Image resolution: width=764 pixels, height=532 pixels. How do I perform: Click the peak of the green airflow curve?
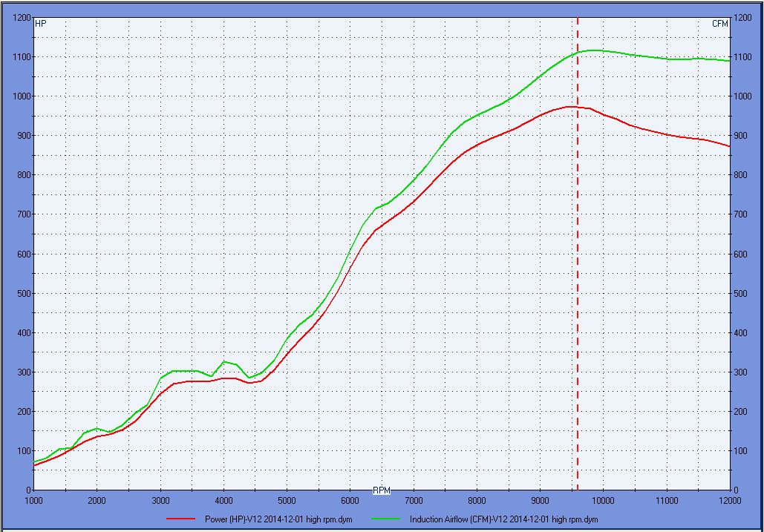tap(594, 50)
